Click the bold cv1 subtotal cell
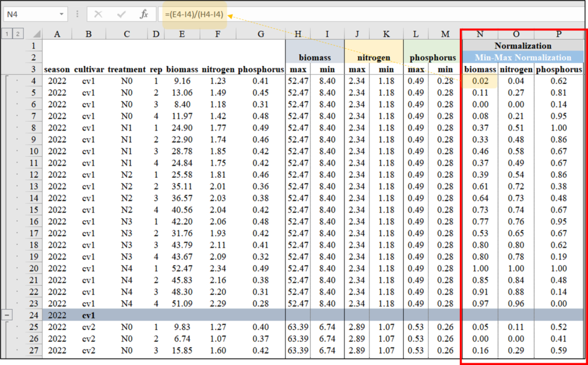 88,315
